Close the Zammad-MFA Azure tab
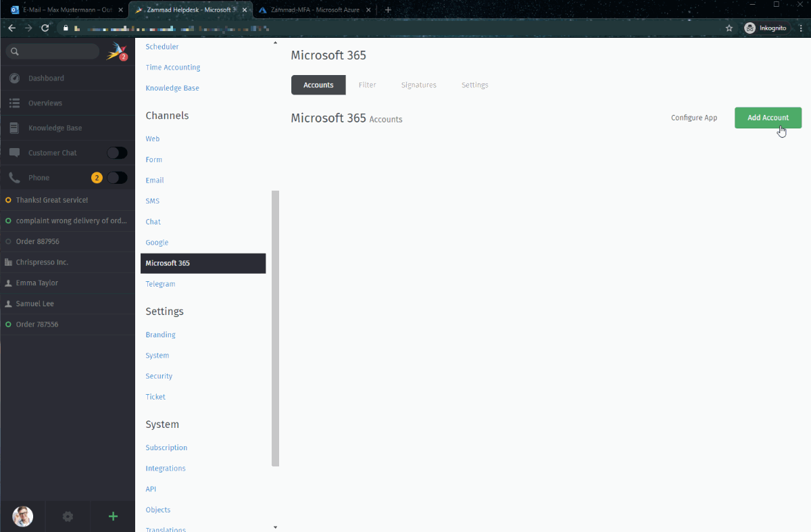Image resolution: width=811 pixels, height=532 pixels. (368, 10)
